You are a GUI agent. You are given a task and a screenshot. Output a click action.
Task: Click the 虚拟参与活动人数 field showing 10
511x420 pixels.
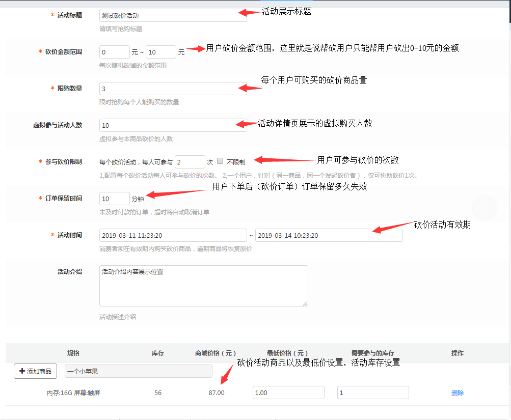point(172,125)
